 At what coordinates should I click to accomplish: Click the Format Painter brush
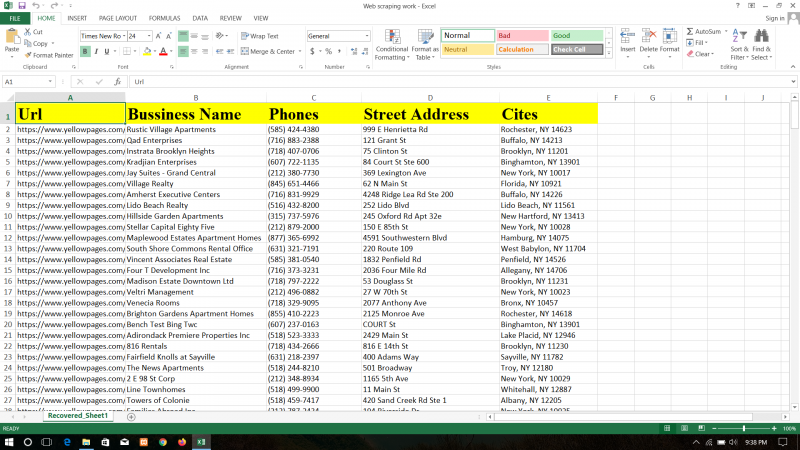(27, 55)
